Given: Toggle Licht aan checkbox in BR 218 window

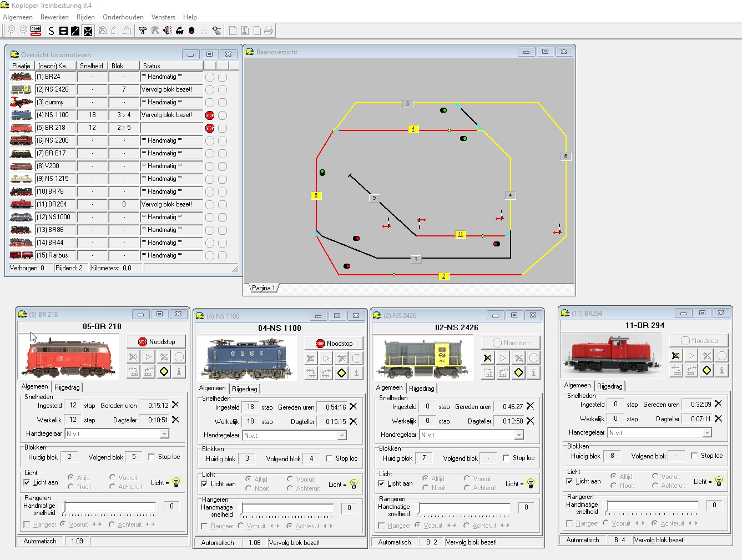Looking at the screenshot, I should [x=27, y=482].
